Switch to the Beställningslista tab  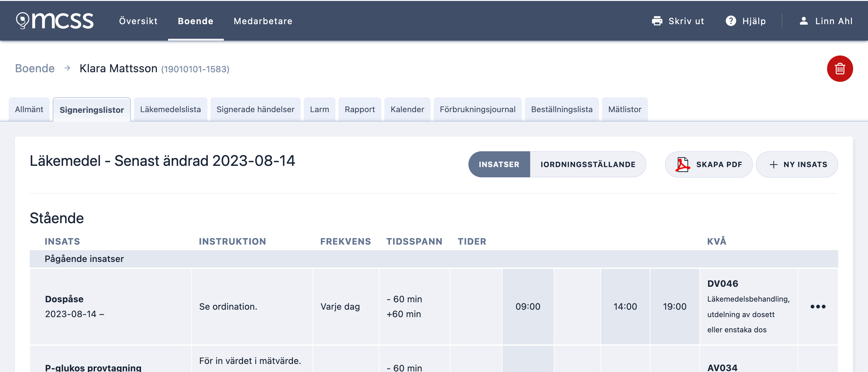coord(561,109)
